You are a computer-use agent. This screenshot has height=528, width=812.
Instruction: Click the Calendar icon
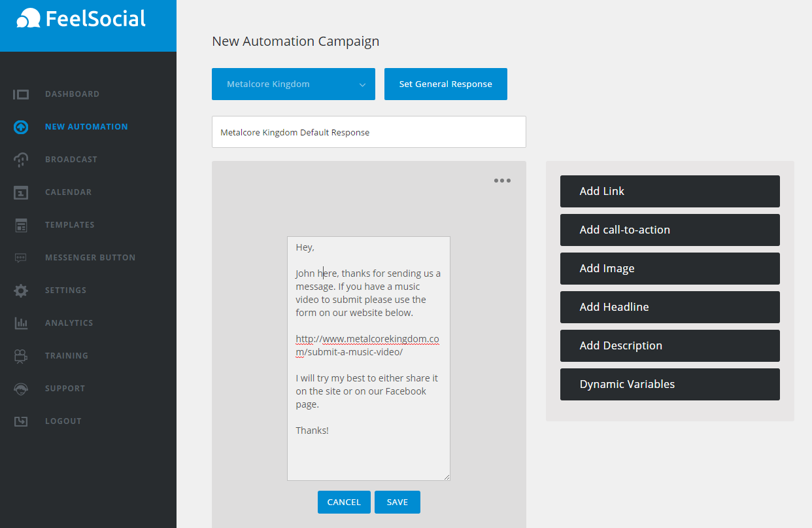click(x=21, y=192)
